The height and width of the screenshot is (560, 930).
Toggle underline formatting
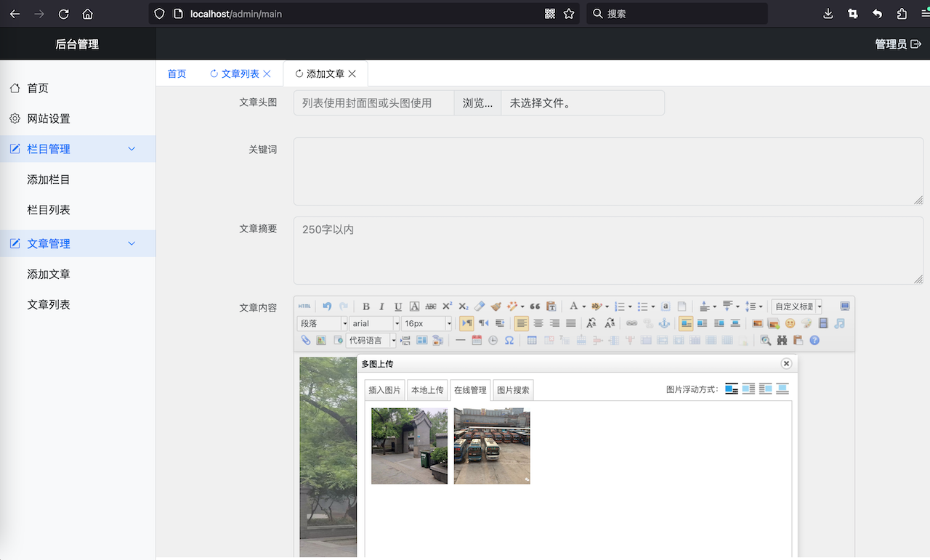[397, 306]
